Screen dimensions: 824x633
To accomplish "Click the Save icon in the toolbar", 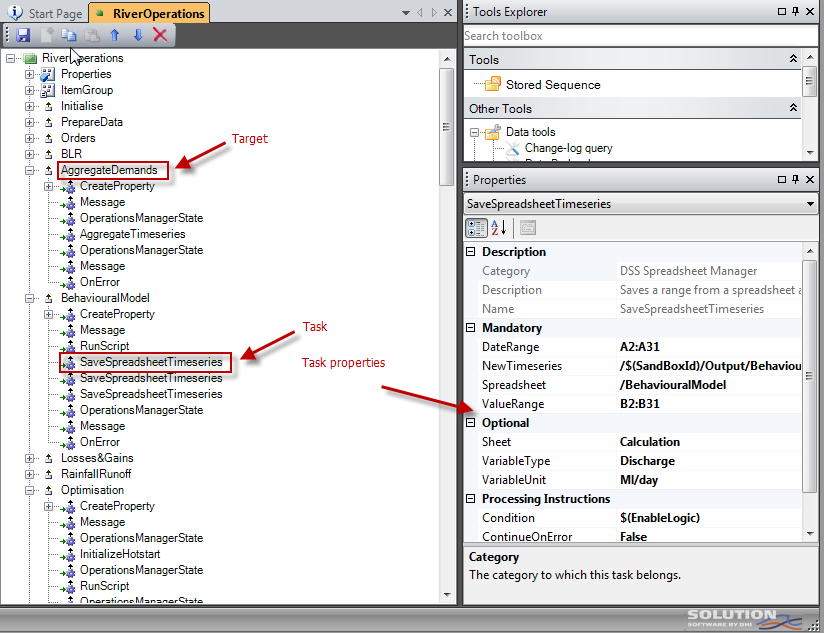I will [23, 35].
